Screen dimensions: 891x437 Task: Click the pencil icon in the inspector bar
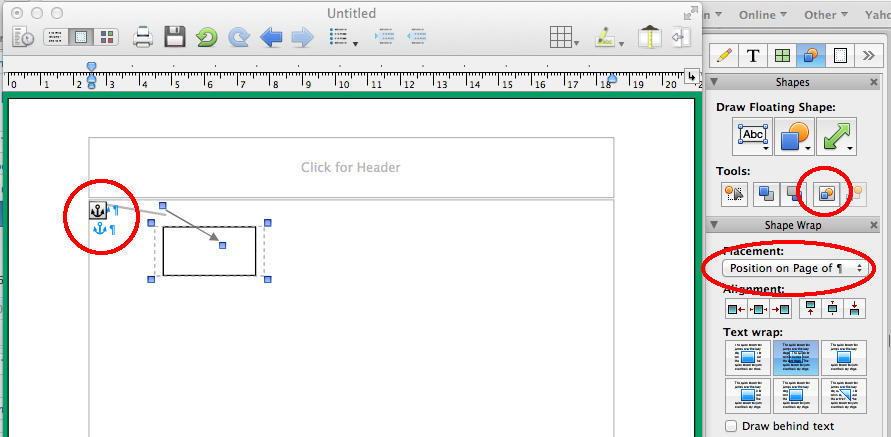[x=724, y=55]
